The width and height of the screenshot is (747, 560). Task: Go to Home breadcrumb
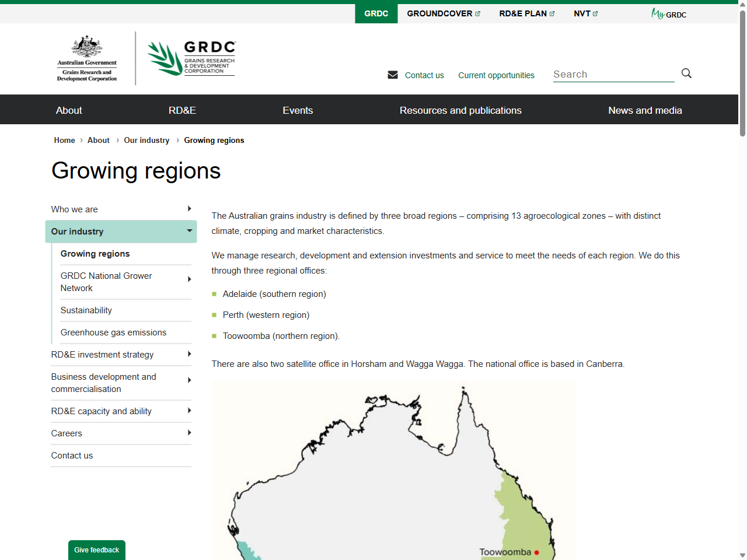tap(64, 140)
